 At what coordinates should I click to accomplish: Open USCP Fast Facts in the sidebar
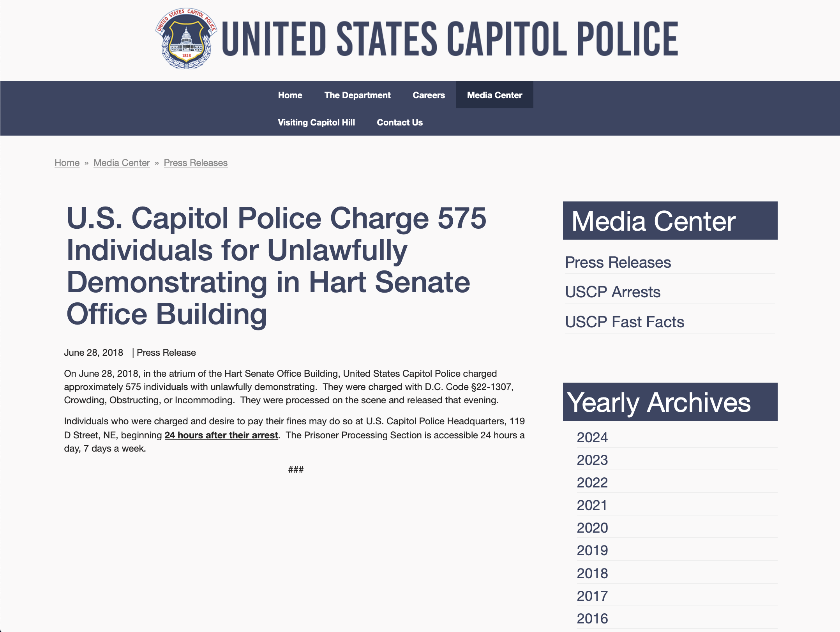pyautogui.click(x=625, y=322)
